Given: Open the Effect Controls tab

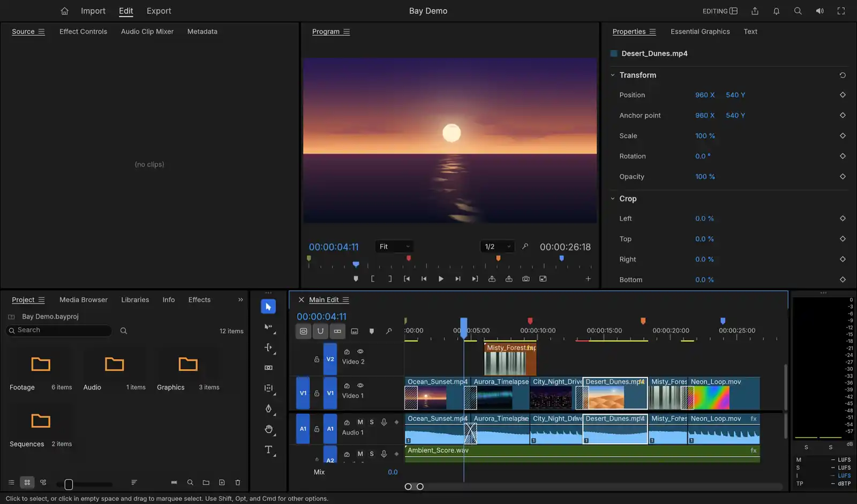Looking at the screenshot, I should click(83, 32).
